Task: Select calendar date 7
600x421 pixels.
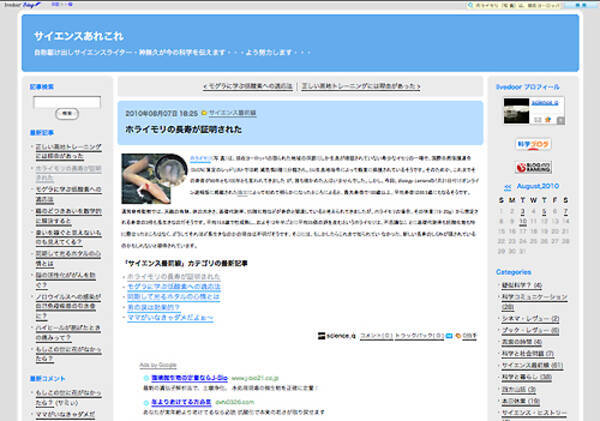Action: point(566,211)
